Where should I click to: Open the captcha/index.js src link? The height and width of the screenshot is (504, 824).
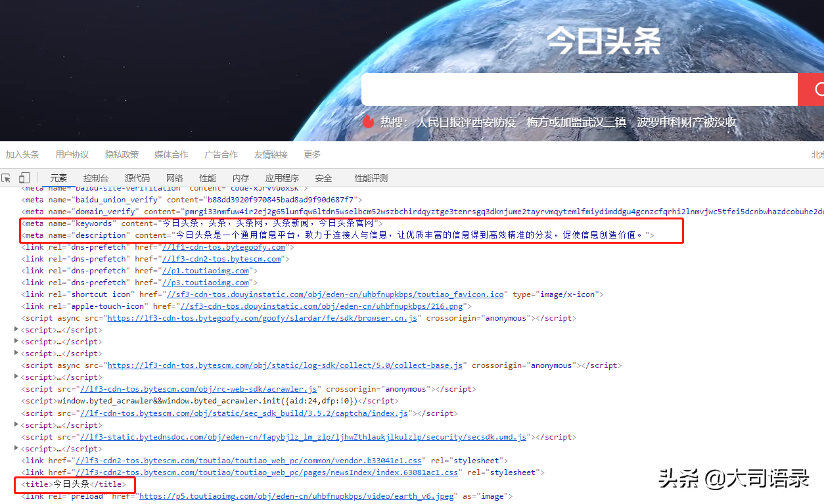pyautogui.click(x=244, y=413)
